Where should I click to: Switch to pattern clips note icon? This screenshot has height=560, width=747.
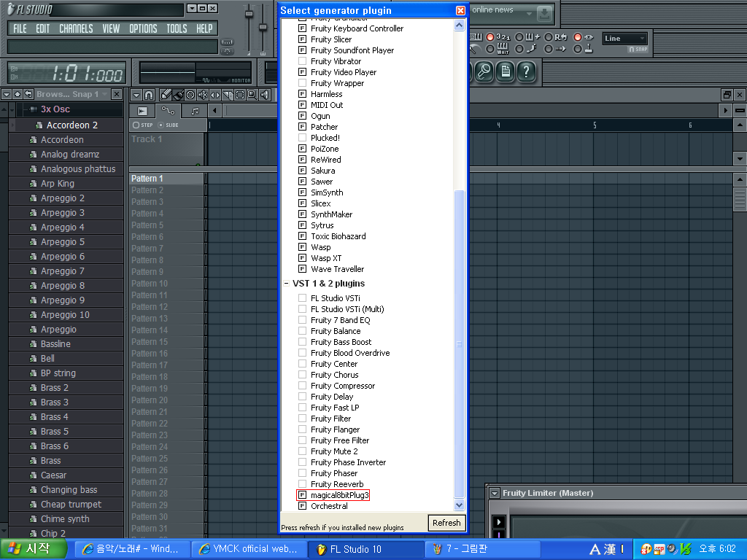pyautogui.click(x=194, y=111)
